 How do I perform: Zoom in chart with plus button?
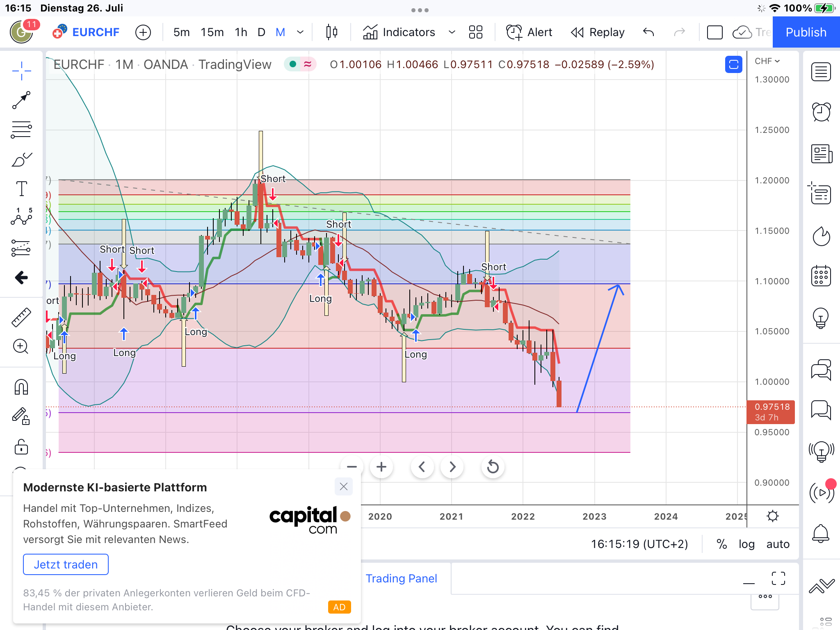point(381,467)
